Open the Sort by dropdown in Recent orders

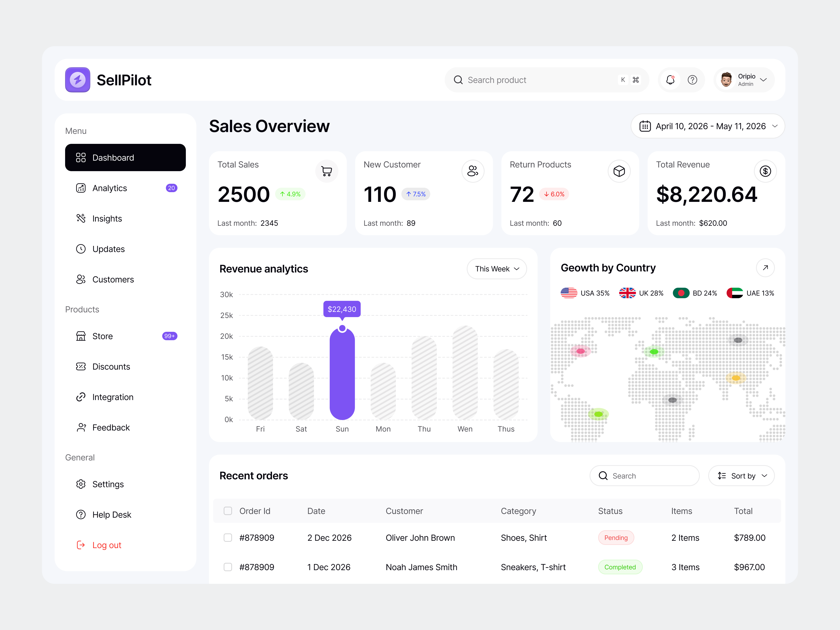coord(741,475)
